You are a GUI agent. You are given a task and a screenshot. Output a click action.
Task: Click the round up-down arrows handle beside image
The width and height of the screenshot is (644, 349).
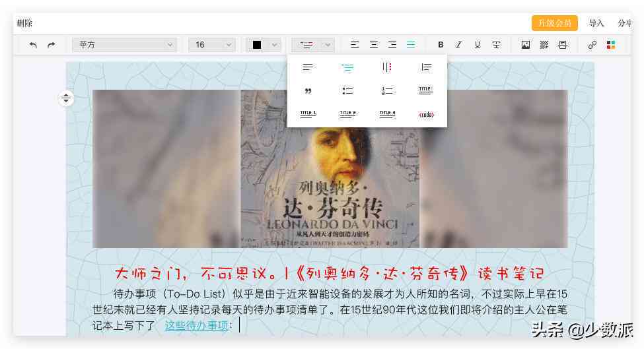tap(66, 98)
